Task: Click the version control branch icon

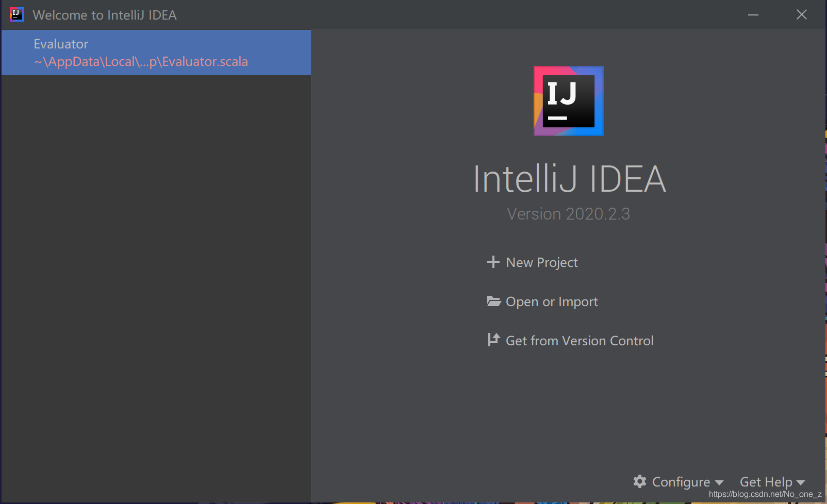Action: (494, 340)
